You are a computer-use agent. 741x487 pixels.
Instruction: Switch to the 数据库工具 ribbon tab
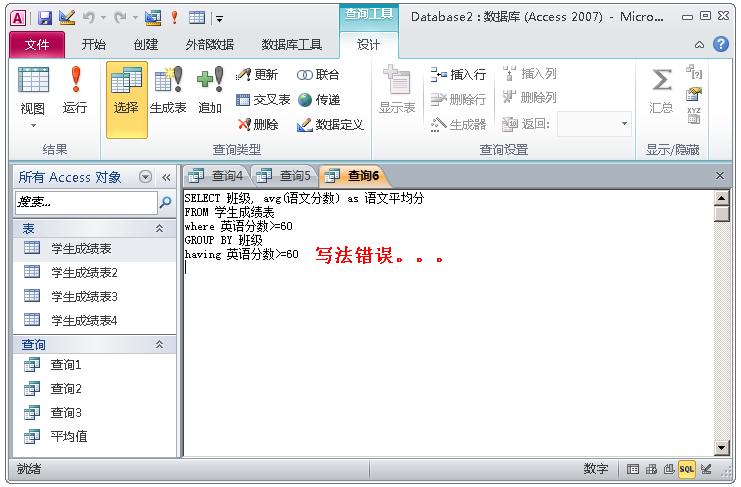click(292, 45)
